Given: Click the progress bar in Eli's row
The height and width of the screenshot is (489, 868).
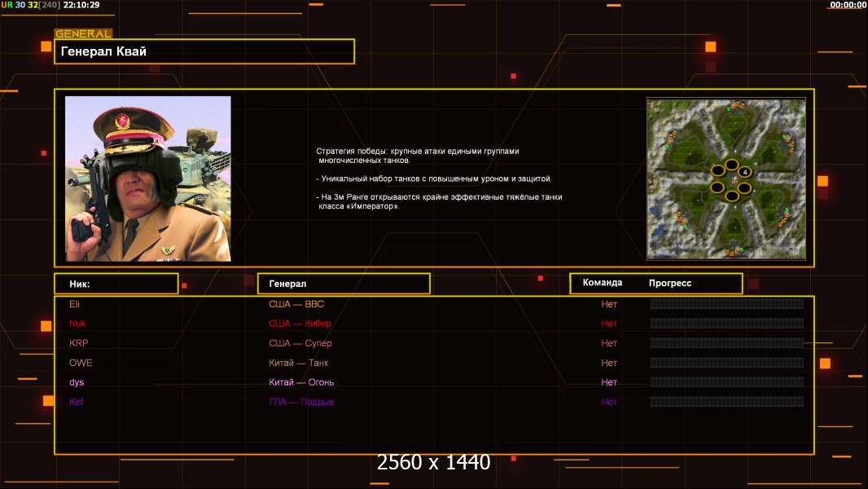Looking at the screenshot, I should (726, 304).
